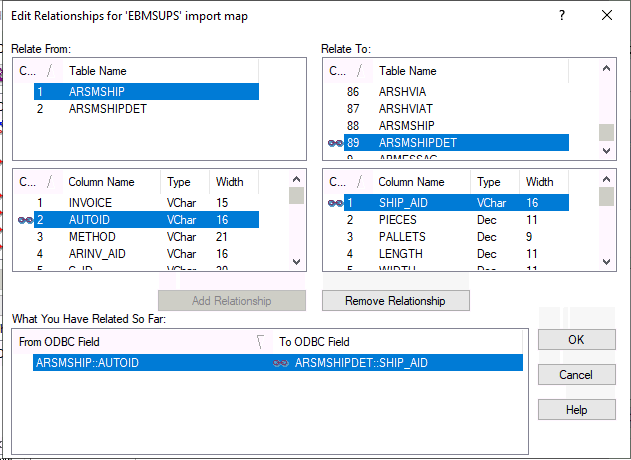Viewport: 631px width, 460px height.
Task: Sort Relate To columns by Width header
Action: [x=539, y=183]
